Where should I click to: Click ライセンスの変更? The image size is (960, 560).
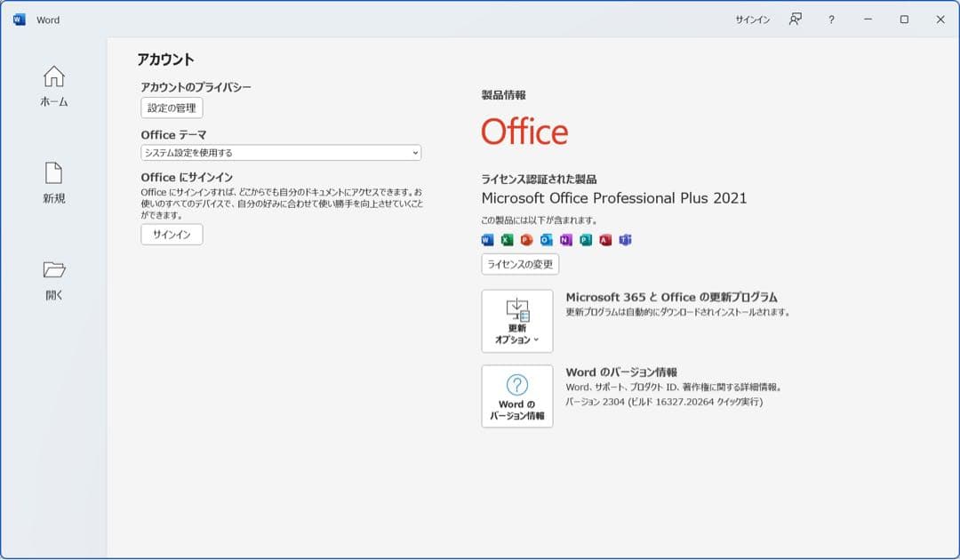(x=520, y=264)
